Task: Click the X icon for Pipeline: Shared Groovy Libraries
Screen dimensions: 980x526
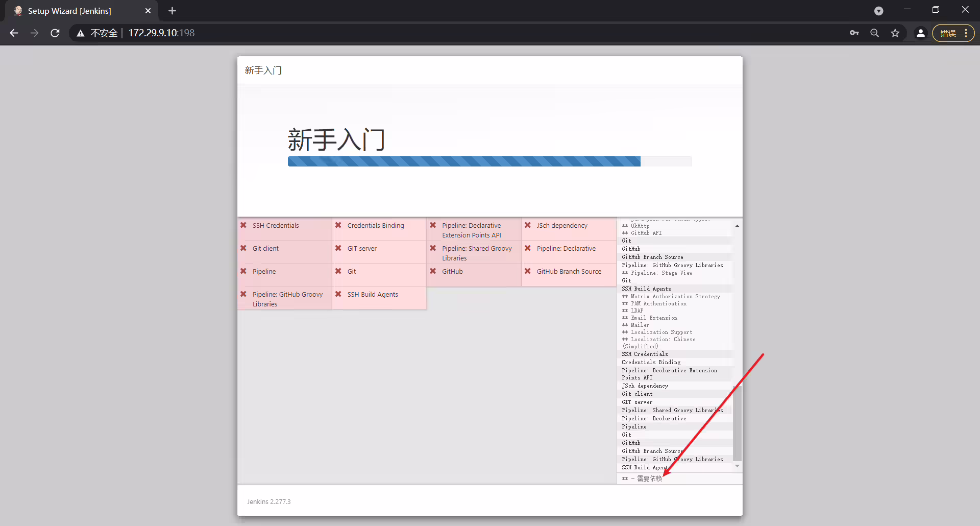Action: pyautogui.click(x=433, y=248)
